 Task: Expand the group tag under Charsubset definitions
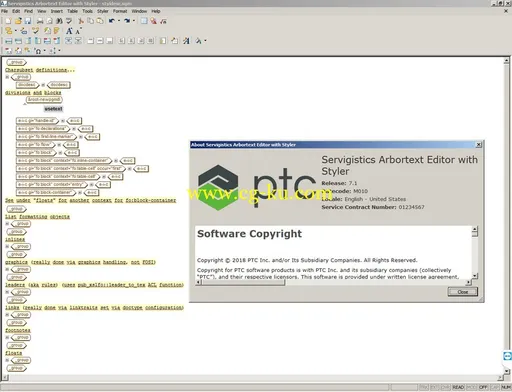pyautogui.click(x=7, y=77)
